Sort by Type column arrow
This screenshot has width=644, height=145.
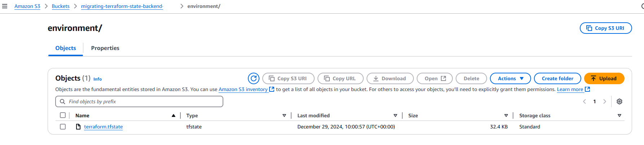click(284, 115)
